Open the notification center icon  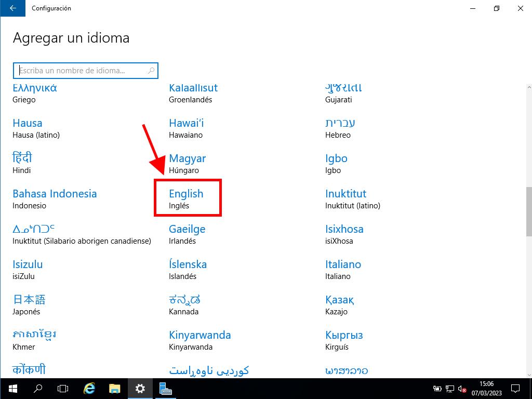(x=515, y=388)
